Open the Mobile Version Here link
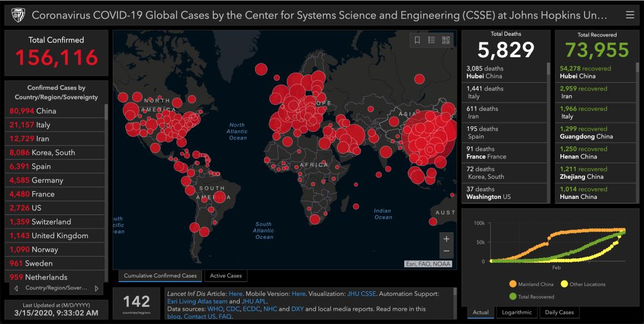 [x=299, y=294]
